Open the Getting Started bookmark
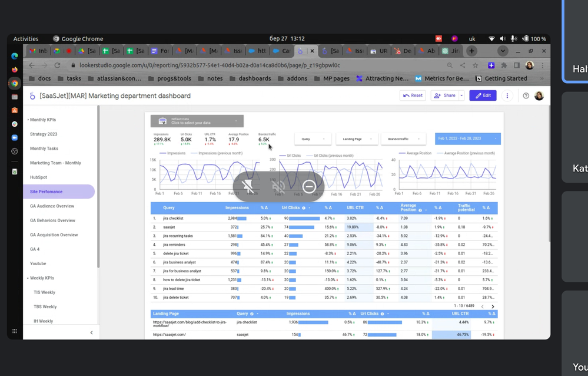This screenshot has height=376, width=588. pyautogui.click(x=501, y=78)
